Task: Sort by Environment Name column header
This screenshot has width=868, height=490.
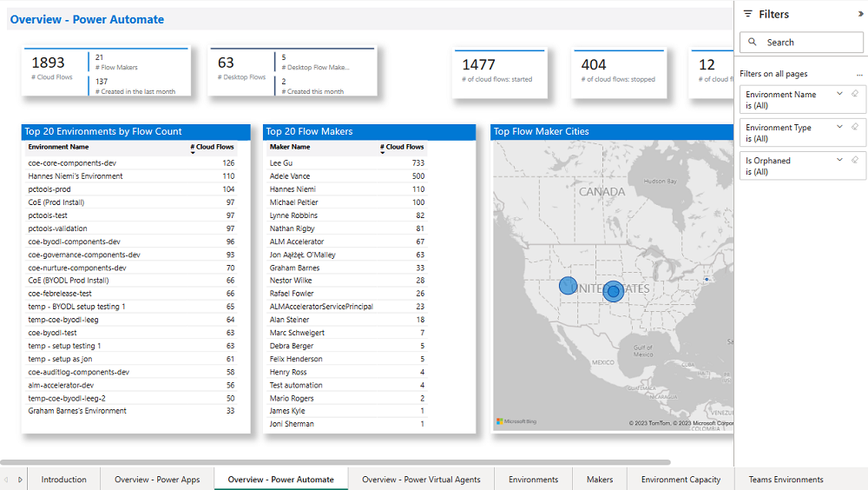Action: click(58, 147)
